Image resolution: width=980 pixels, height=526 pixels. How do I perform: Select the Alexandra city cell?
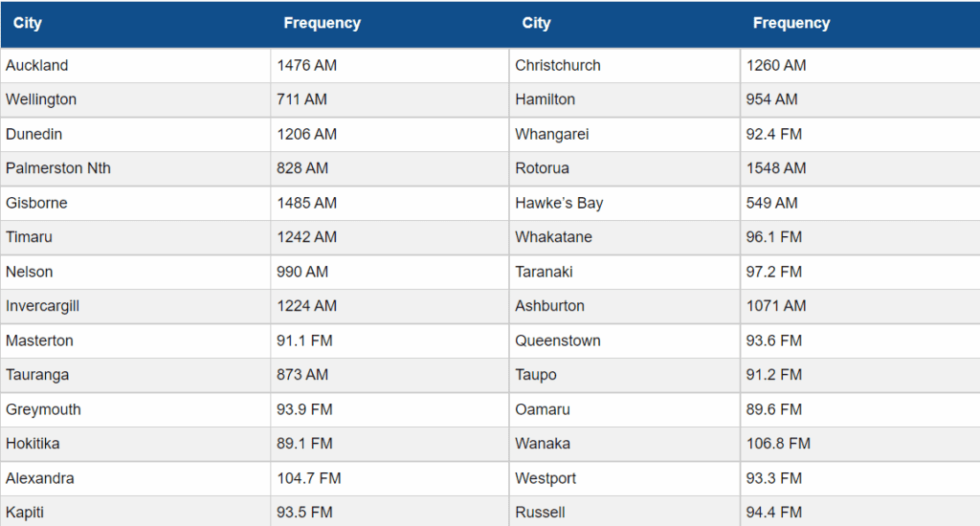[x=40, y=478]
